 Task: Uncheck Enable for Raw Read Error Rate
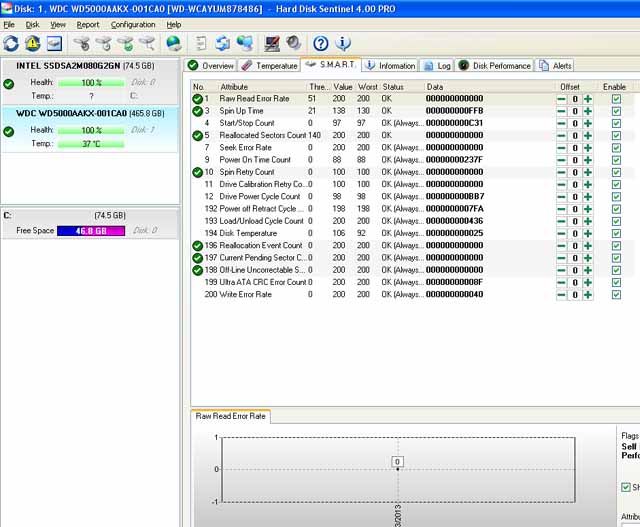(x=616, y=99)
